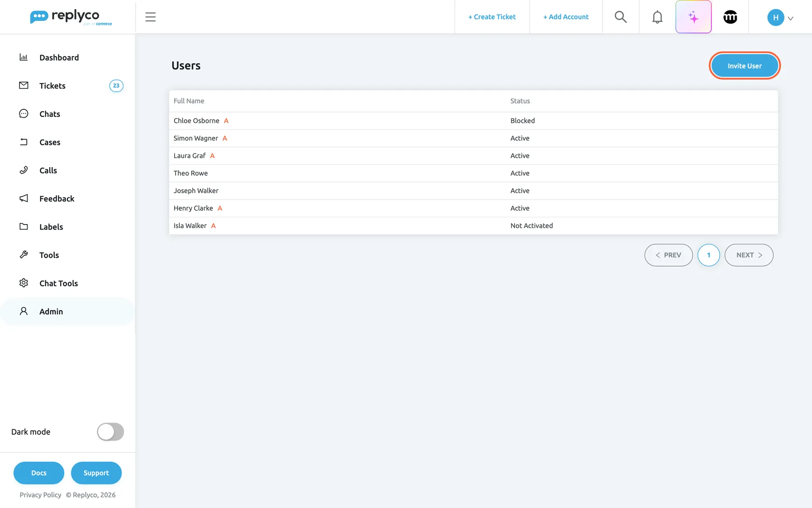Click the Admin person icon

coord(23,311)
